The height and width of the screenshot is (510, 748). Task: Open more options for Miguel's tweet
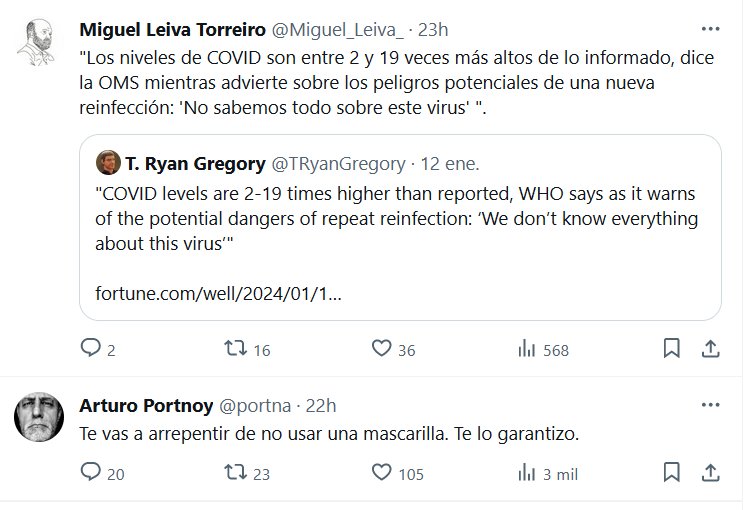tap(709, 29)
